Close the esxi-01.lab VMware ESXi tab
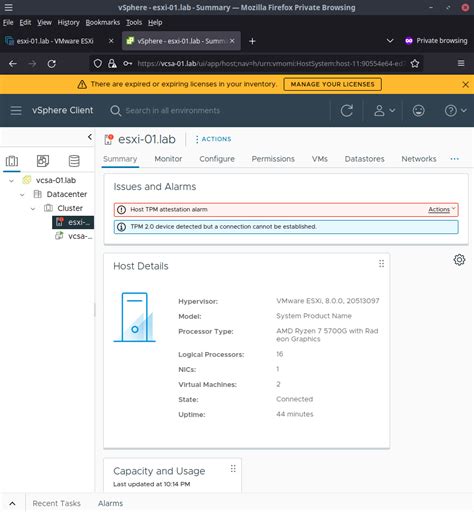Screen dimensions: 474x512 111,41
